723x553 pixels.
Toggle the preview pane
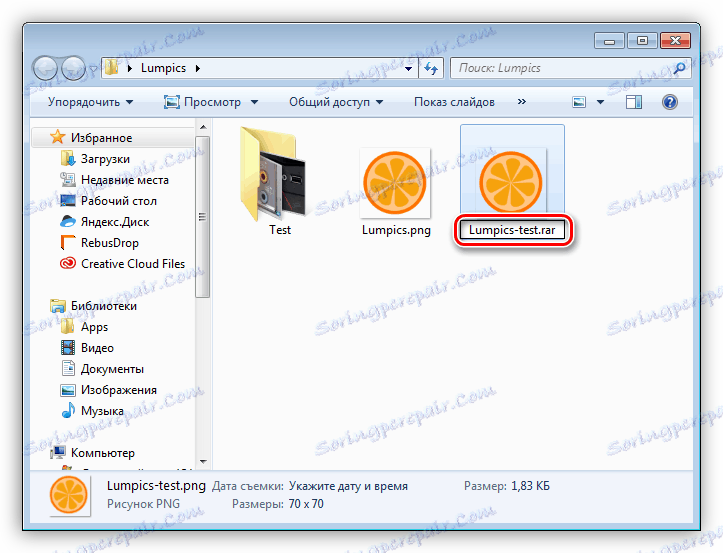pos(634,102)
